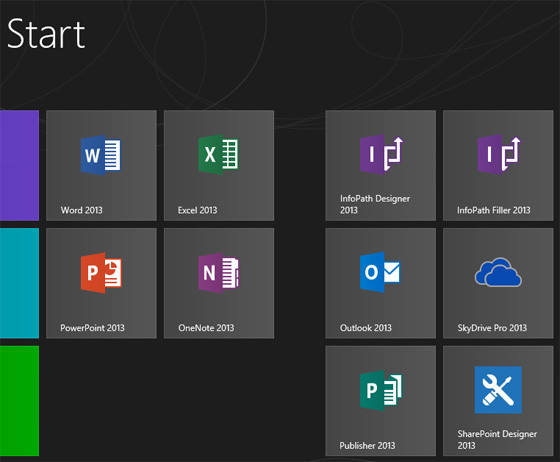Open the SkyDrive Pro 2013 cloud icon
Image resolution: width=560 pixels, height=462 pixels.
[x=498, y=272]
